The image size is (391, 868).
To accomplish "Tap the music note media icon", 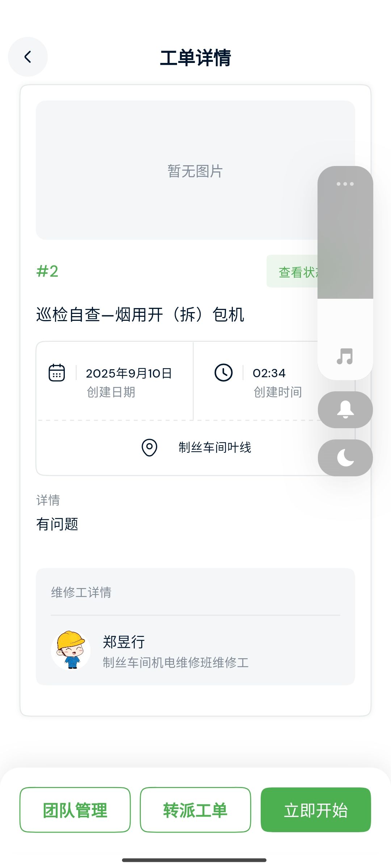I will pos(345,357).
